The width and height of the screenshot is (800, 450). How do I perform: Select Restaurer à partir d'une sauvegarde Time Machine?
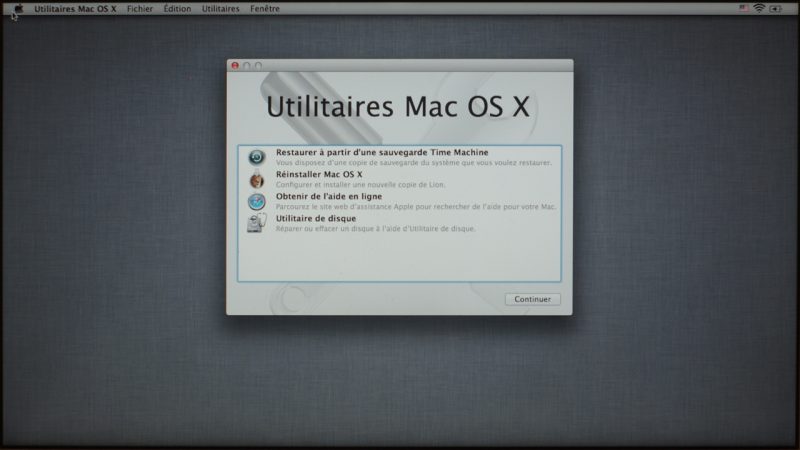tap(382, 152)
